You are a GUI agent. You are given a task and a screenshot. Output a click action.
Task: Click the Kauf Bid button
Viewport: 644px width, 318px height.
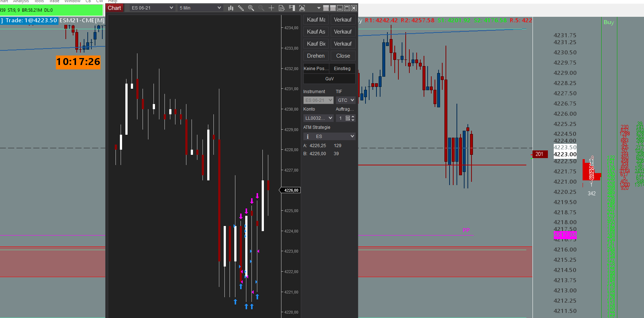316,44
